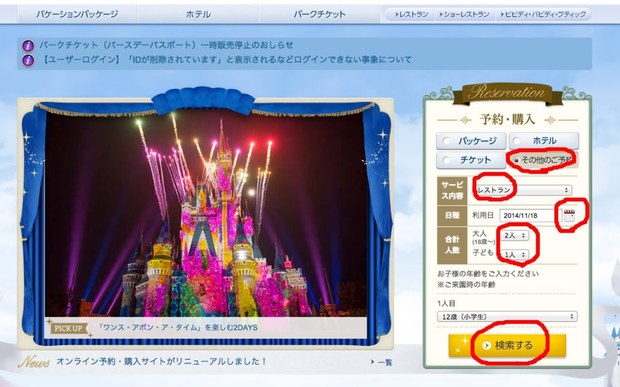Open the 大人 number dropdown
620x387 pixels.
tap(515, 235)
